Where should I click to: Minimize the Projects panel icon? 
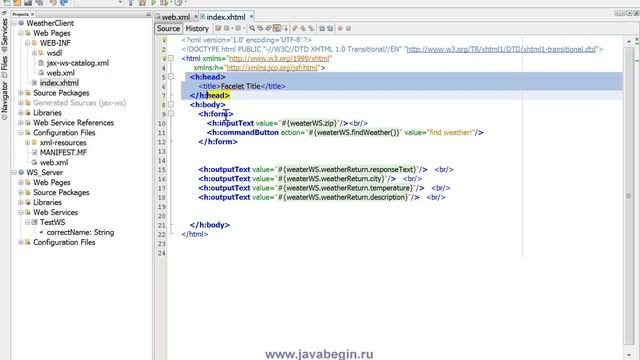click(148, 14)
